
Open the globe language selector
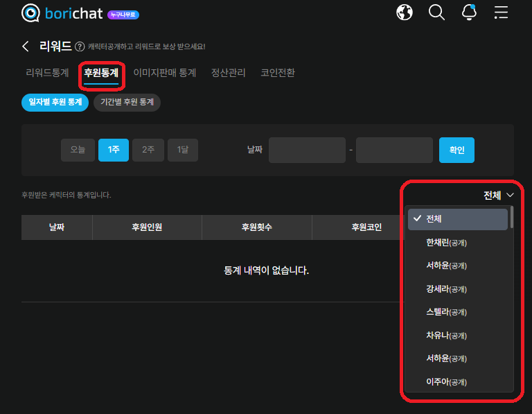(405, 12)
